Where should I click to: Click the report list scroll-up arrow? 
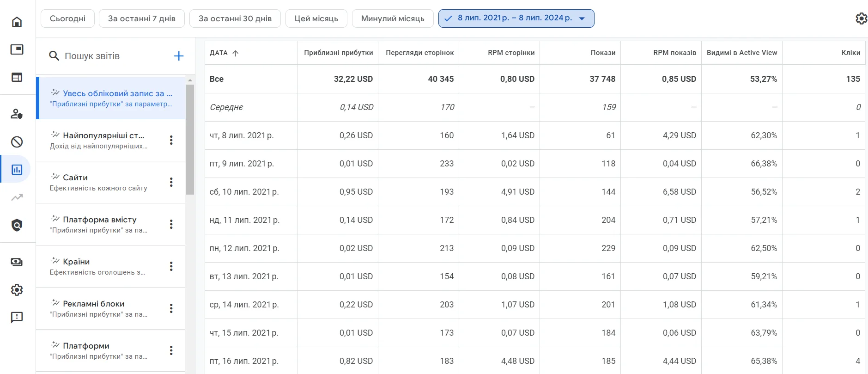coord(190,80)
